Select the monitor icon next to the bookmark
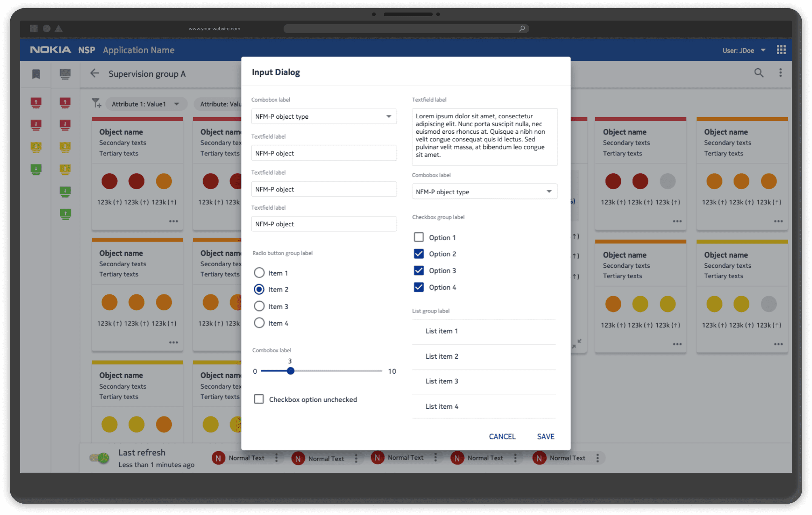The width and height of the screenshot is (812, 515). point(65,74)
